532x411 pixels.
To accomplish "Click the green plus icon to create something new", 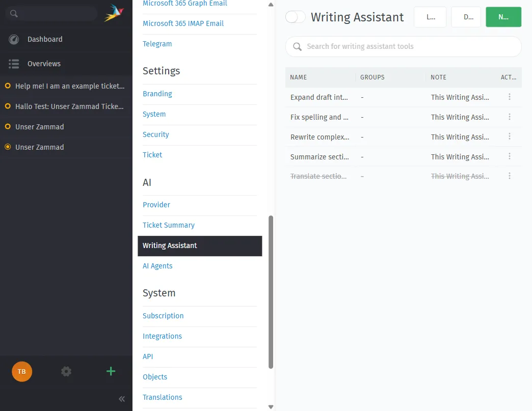I will [x=111, y=371].
